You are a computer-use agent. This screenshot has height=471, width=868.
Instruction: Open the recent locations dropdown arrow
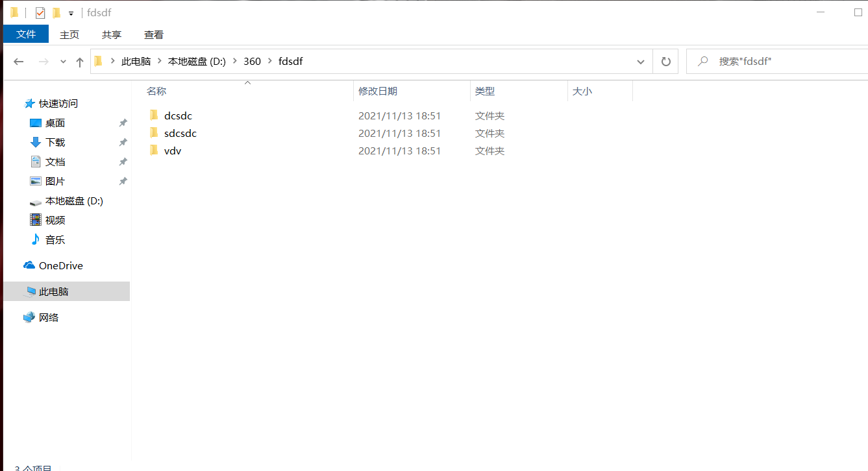63,62
